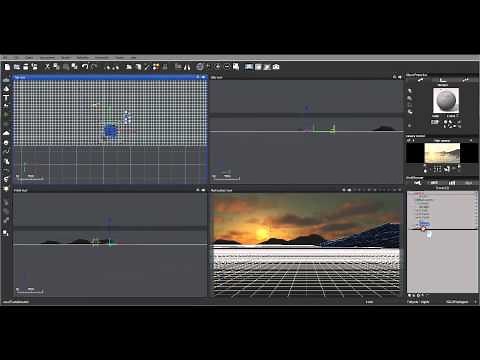Activate the Side view title bar
Screen dimensions: 480x360
pos(306,77)
